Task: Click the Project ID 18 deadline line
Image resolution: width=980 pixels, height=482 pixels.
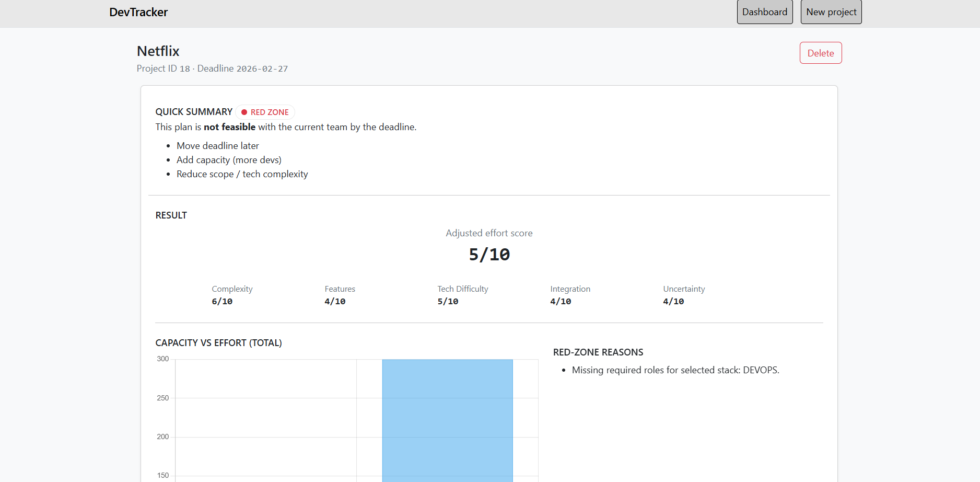Action: [x=212, y=68]
